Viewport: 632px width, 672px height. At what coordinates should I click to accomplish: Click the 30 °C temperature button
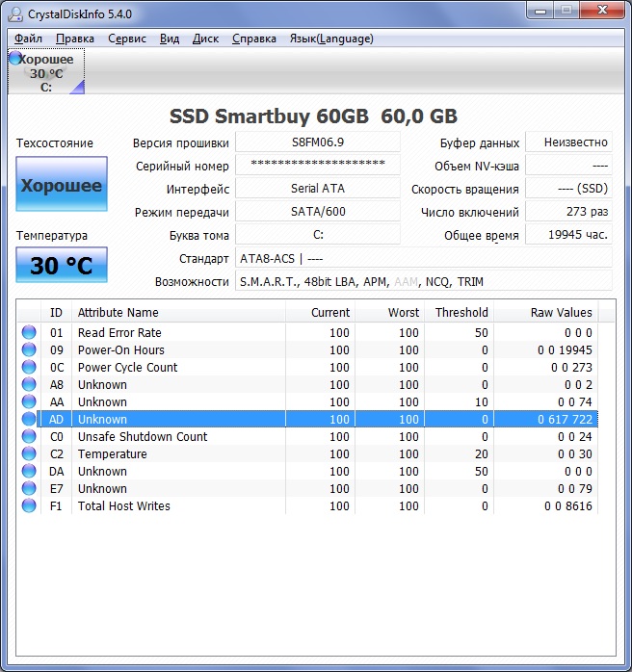(x=62, y=265)
